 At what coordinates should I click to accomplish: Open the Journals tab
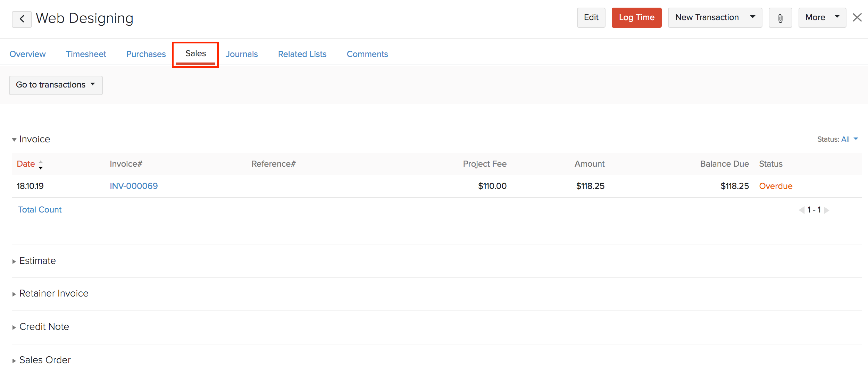point(242,54)
